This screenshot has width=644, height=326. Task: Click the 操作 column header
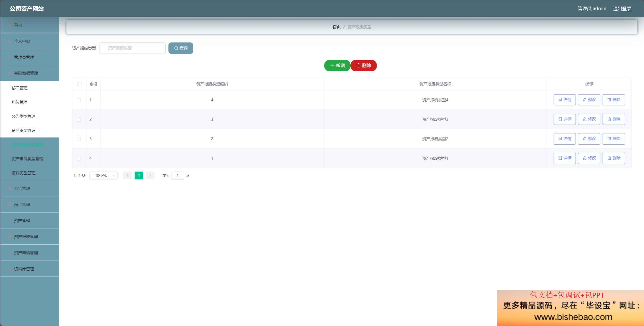(x=589, y=84)
